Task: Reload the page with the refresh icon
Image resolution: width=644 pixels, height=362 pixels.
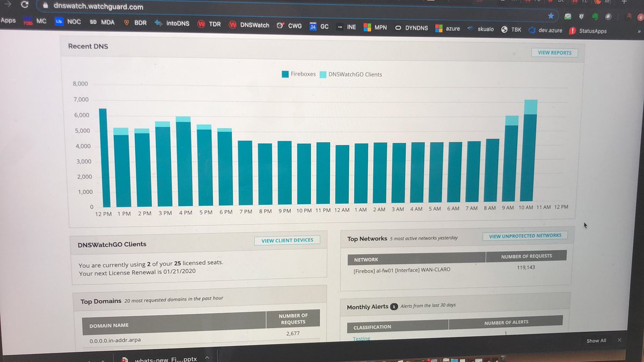Action: (x=25, y=5)
